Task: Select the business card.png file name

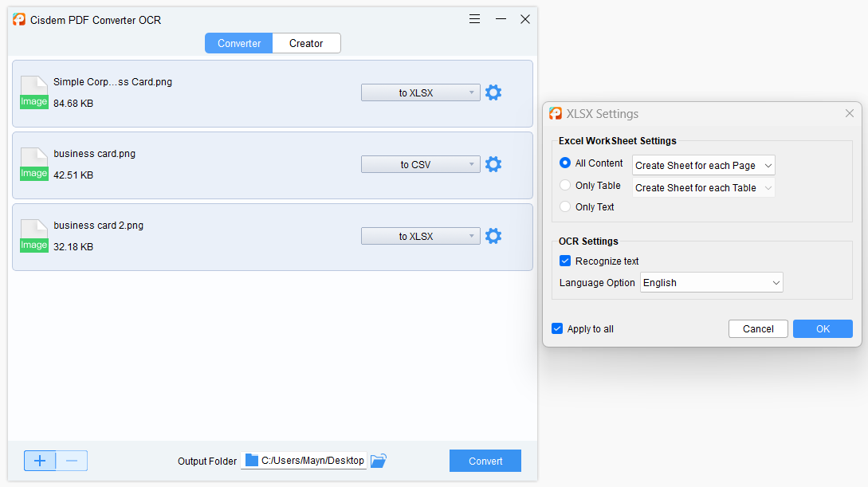Action: point(95,154)
